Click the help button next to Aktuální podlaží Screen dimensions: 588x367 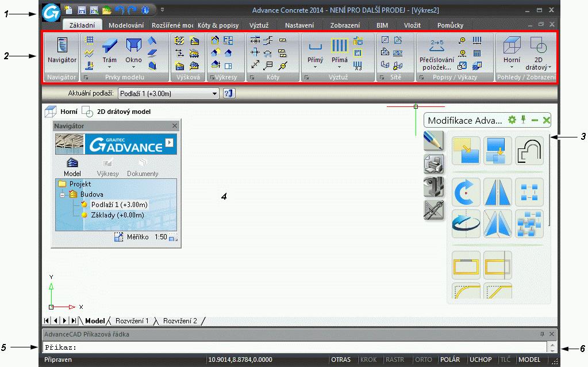pos(229,93)
